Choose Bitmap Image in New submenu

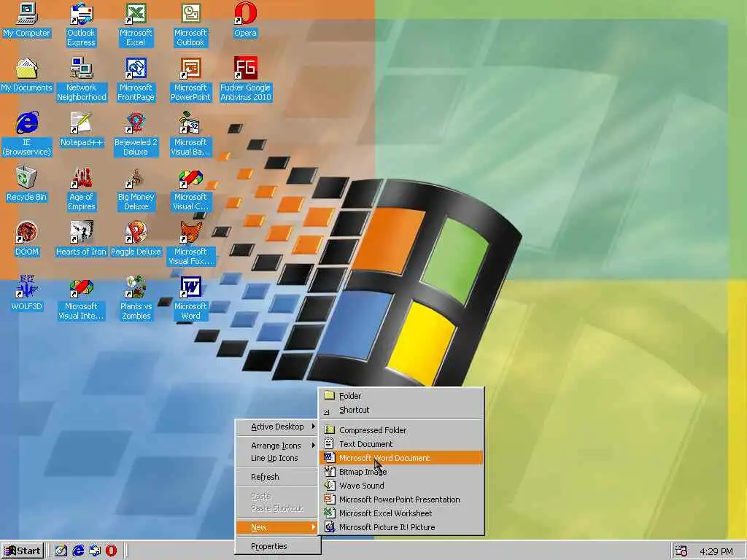402,472
